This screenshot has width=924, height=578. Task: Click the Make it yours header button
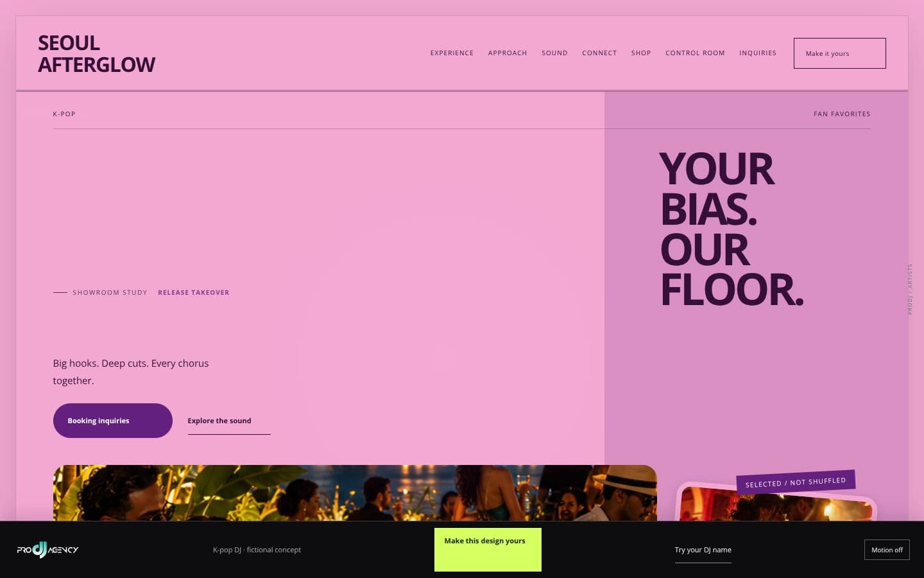[x=839, y=53]
